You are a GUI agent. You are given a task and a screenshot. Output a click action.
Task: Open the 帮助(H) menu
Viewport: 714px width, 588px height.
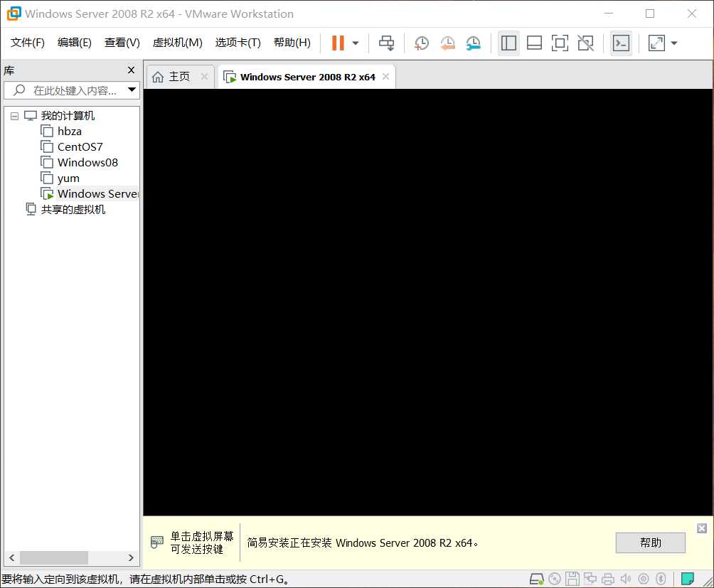[x=292, y=43]
